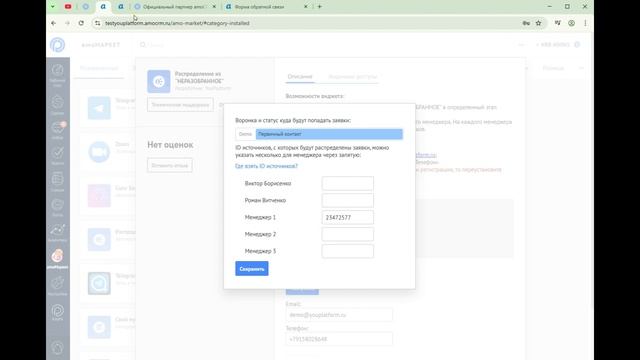Open the Где взять ID источников? link
The height and width of the screenshot is (360, 640).
click(x=267, y=166)
